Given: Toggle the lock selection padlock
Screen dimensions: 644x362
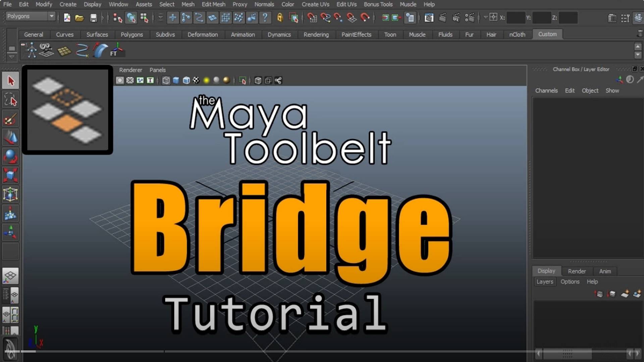Looking at the screenshot, I should tap(280, 17).
